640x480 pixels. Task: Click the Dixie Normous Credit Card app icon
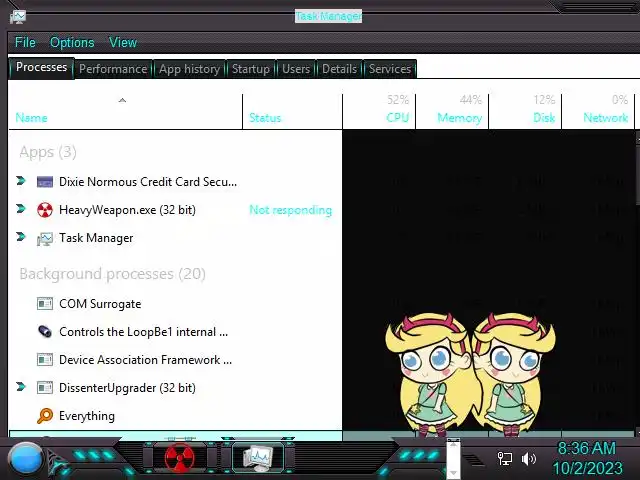pyautogui.click(x=45, y=182)
